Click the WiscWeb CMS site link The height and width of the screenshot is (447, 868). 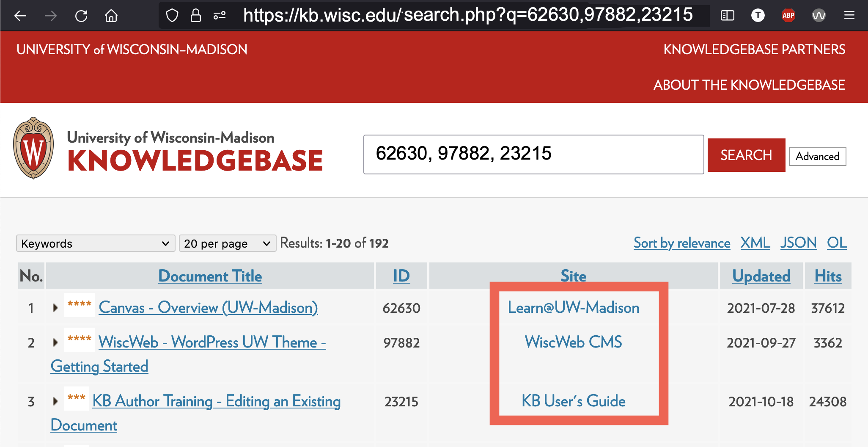pos(573,342)
